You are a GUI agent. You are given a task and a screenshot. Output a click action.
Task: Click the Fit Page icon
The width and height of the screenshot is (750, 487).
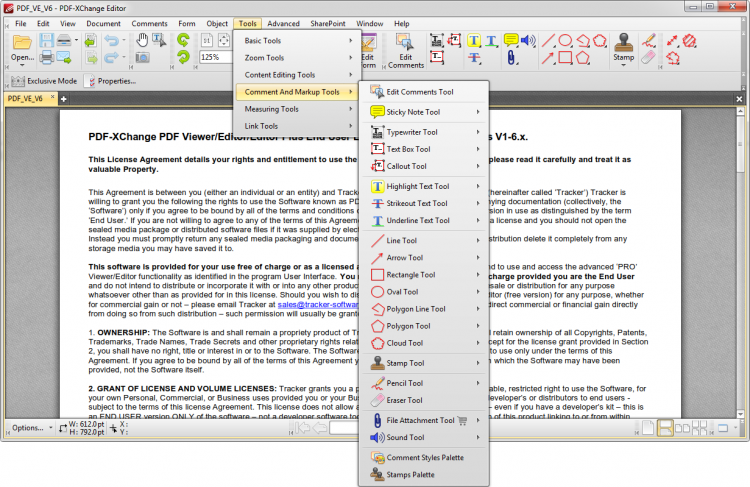[x=224, y=40]
